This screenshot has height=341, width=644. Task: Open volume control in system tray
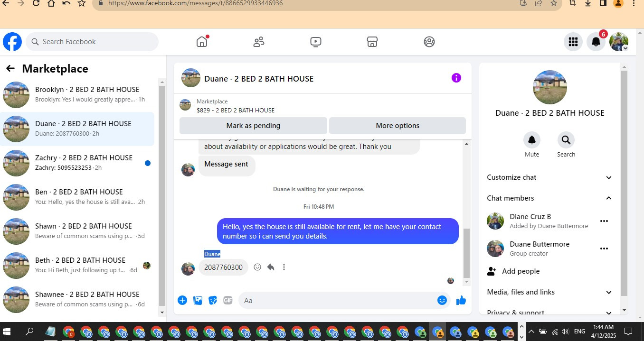tap(565, 332)
